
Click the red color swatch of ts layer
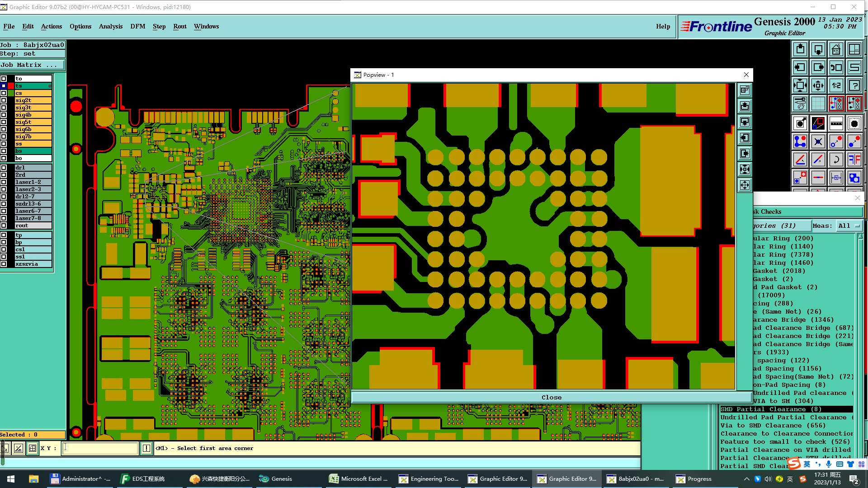(11, 86)
